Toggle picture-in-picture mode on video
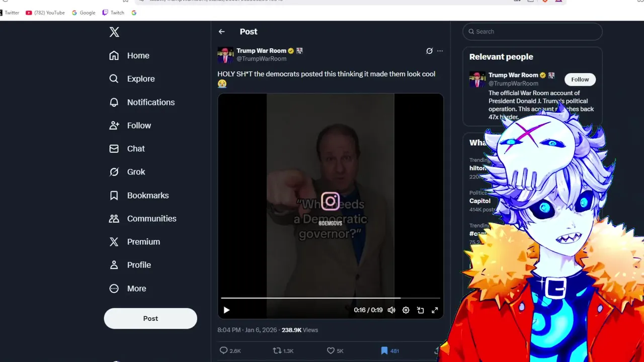 point(421,310)
